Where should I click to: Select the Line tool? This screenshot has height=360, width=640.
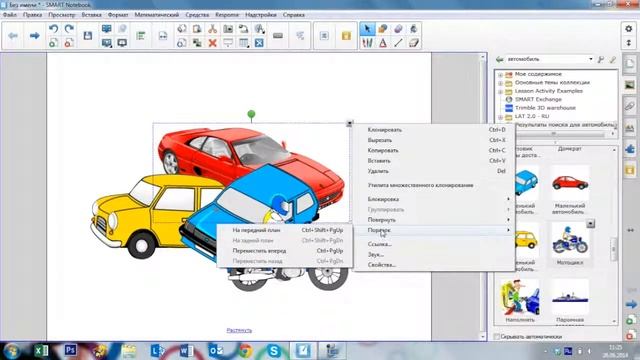click(x=398, y=43)
